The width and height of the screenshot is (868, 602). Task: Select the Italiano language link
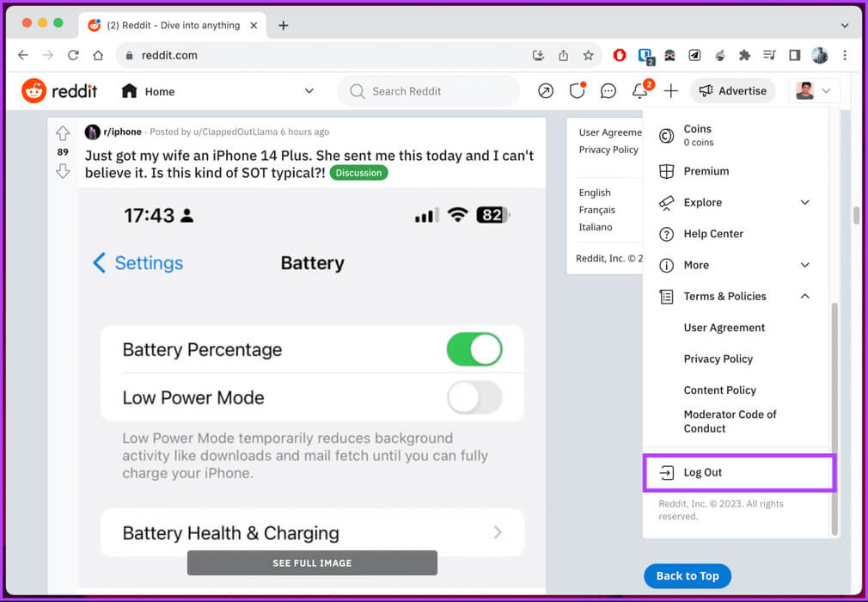point(595,227)
